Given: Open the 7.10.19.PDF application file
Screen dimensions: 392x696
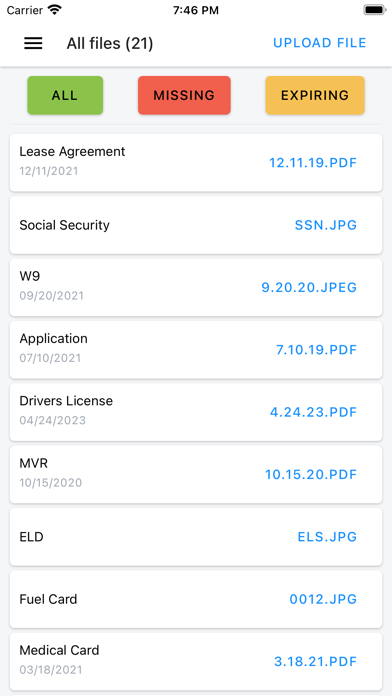Looking at the screenshot, I should 317,350.
